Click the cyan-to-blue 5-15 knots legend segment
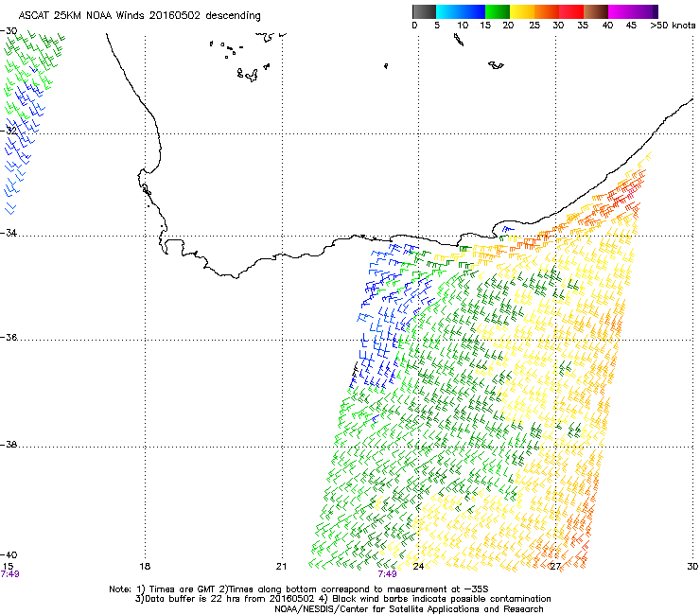Viewport: 700px width, 615px height. pyautogui.click(x=461, y=11)
